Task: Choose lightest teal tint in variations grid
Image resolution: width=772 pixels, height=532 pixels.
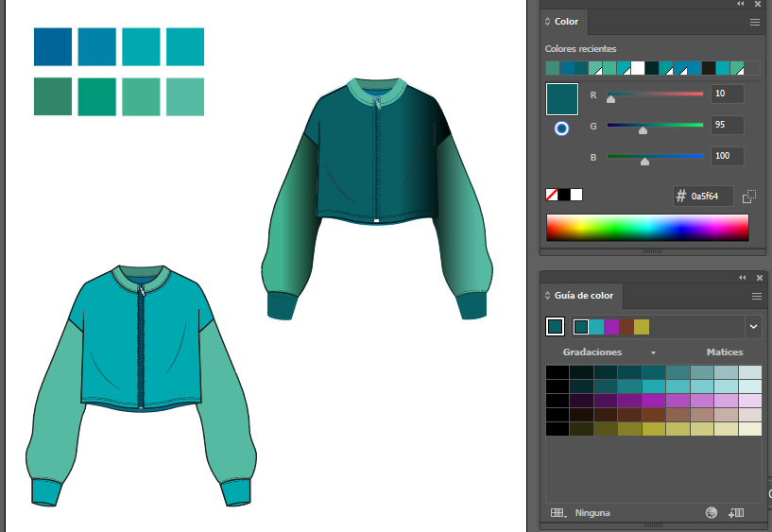Action: (750, 371)
